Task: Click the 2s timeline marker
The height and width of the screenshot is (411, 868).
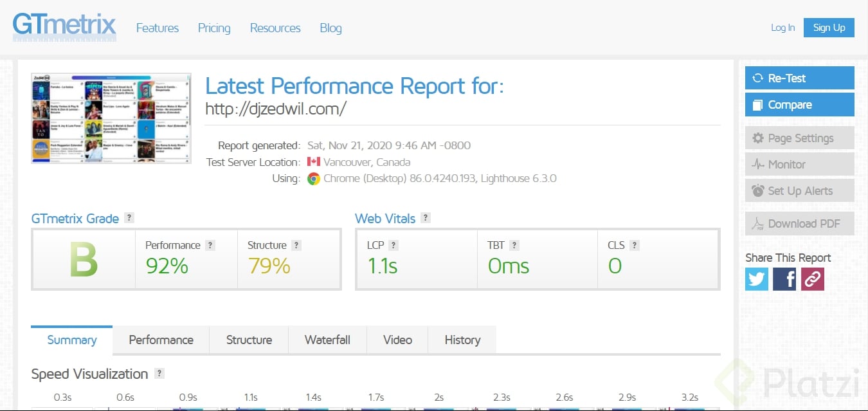Action: pos(439,397)
